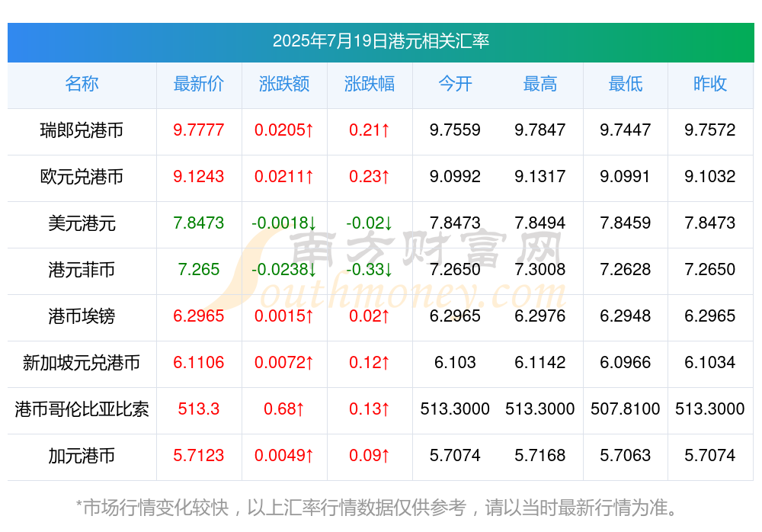Click low value 6.2948
Viewport: 762px width, 532px height.
click(x=625, y=316)
